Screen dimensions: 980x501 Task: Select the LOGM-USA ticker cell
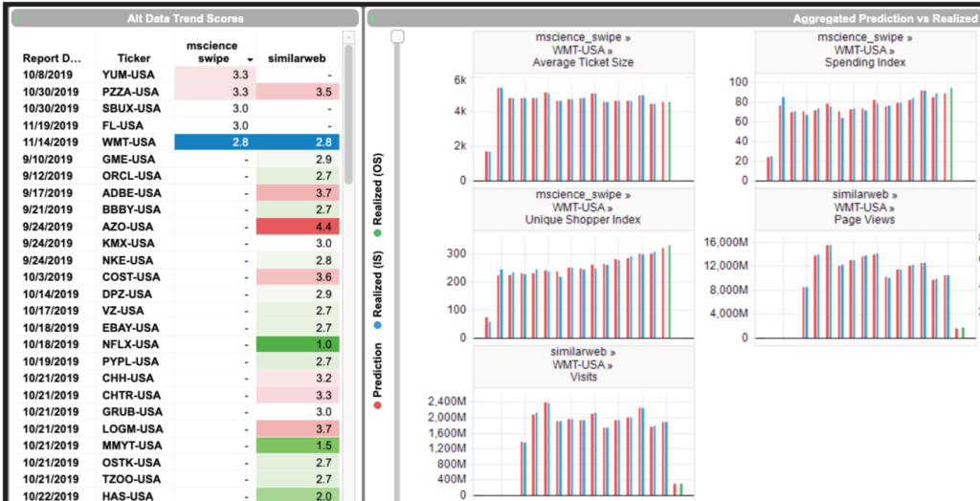click(x=132, y=428)
